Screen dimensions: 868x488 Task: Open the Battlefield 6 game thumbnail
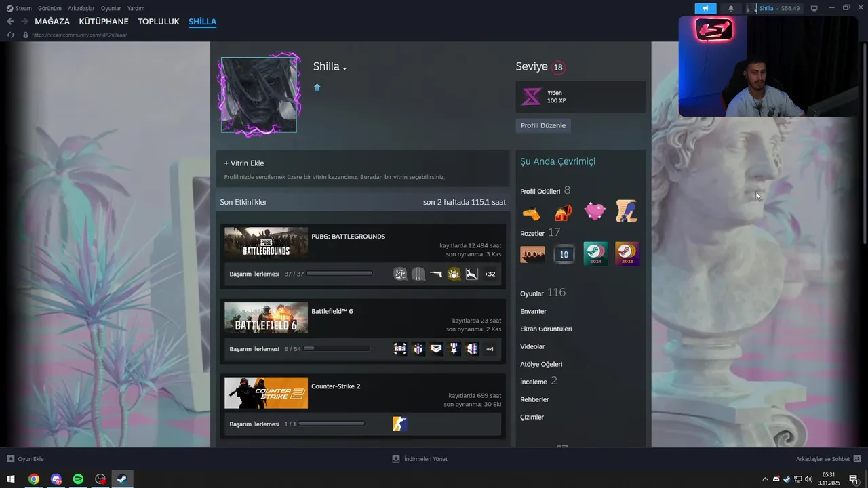(266, 318)
